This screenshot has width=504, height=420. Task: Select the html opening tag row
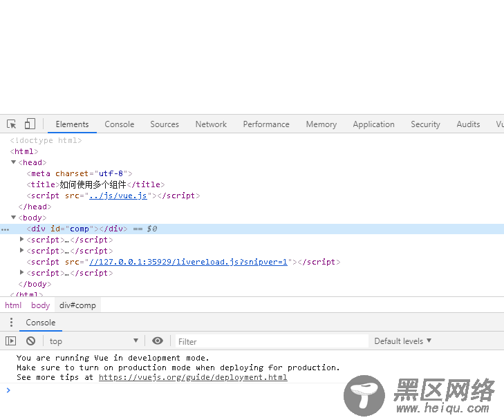24,151
